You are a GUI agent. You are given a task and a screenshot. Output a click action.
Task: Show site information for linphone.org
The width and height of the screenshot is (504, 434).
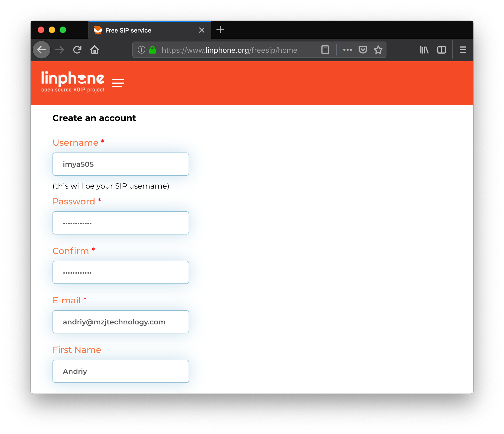click(141, 50)
